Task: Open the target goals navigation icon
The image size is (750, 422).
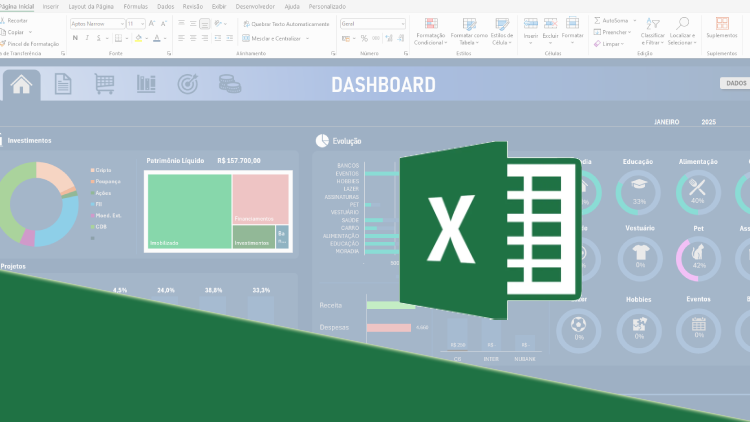Action: 188,84
